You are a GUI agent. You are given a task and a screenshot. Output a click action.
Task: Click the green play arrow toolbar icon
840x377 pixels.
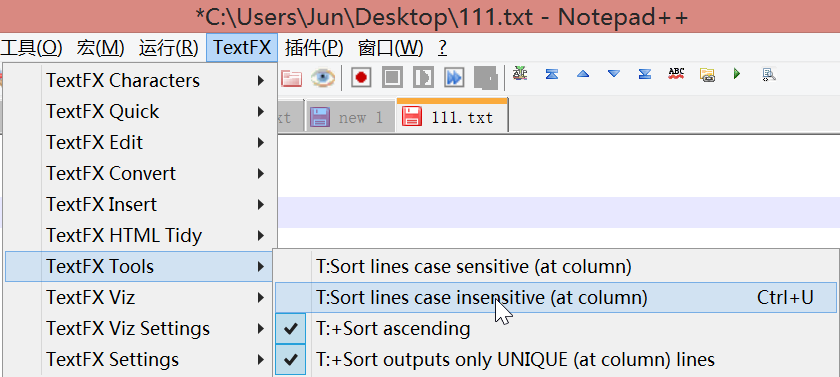click(x=738, y=73)
